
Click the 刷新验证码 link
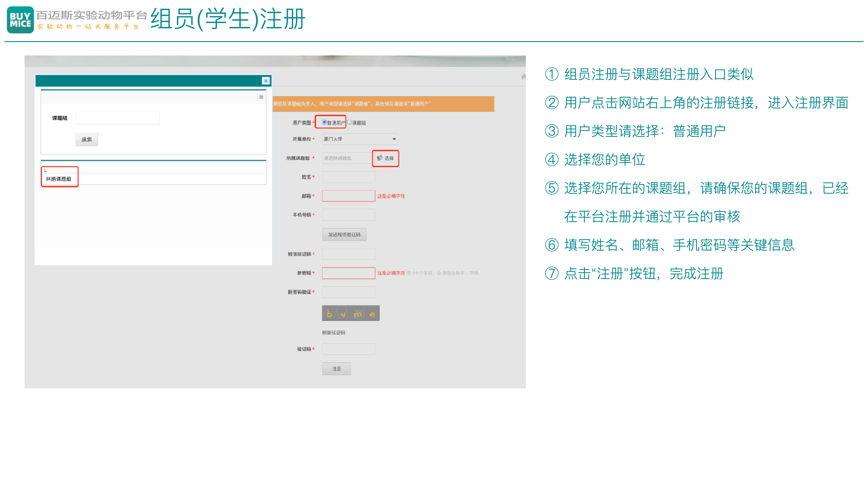[334, 333]
